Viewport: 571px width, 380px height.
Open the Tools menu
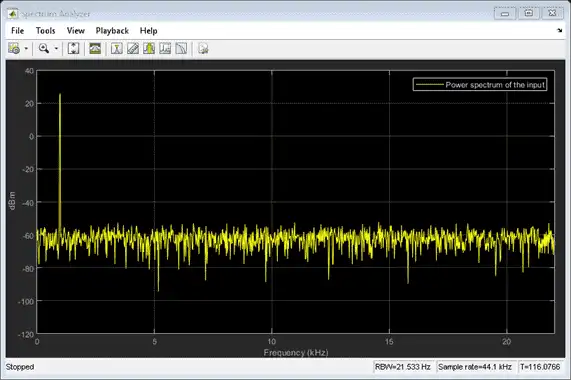pos(46,31)
